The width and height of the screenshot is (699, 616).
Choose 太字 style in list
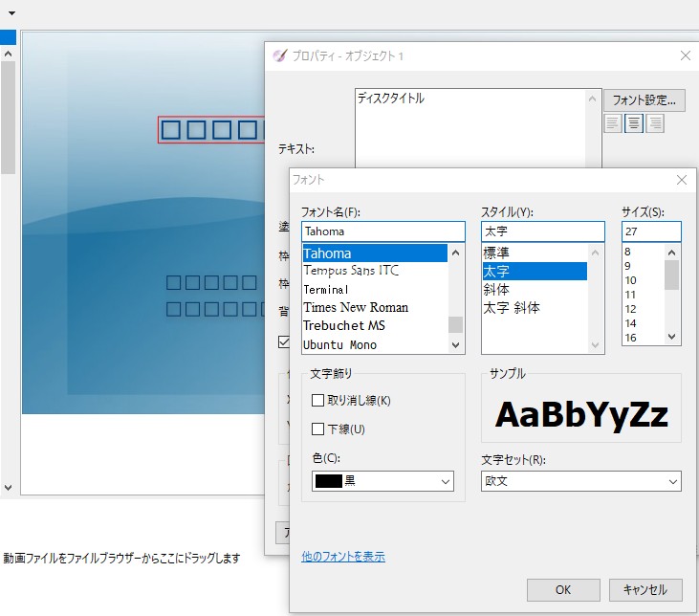coord(535,272)
